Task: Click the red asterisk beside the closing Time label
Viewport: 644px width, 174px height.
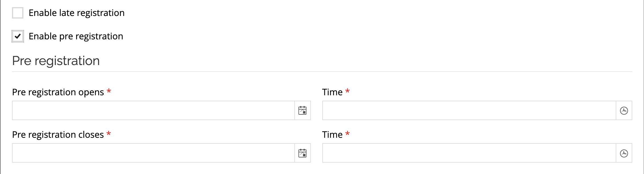Action: click(347, 134)
